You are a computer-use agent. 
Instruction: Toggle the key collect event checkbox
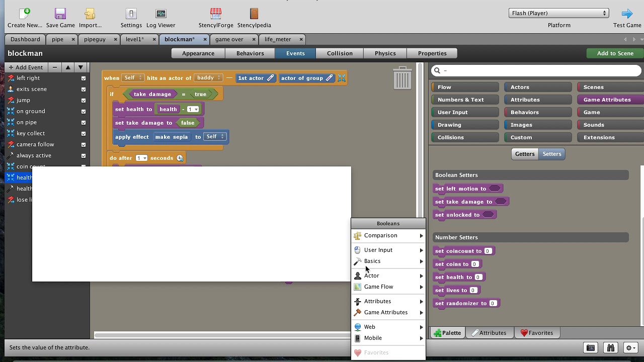pos(84,134)
